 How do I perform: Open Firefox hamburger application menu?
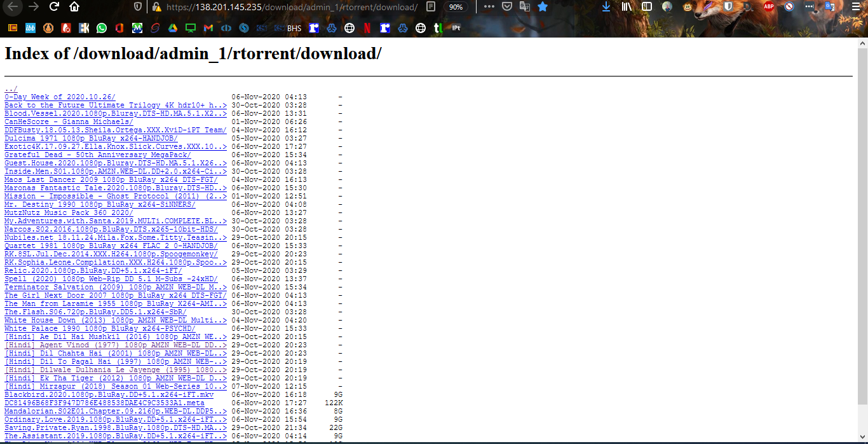(x=855, y=7)
